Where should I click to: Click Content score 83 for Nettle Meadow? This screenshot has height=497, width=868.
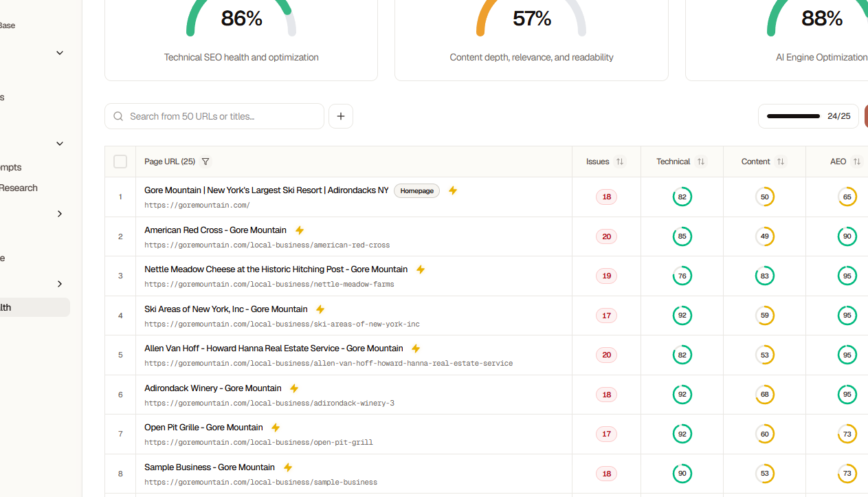tap(764, 276)
